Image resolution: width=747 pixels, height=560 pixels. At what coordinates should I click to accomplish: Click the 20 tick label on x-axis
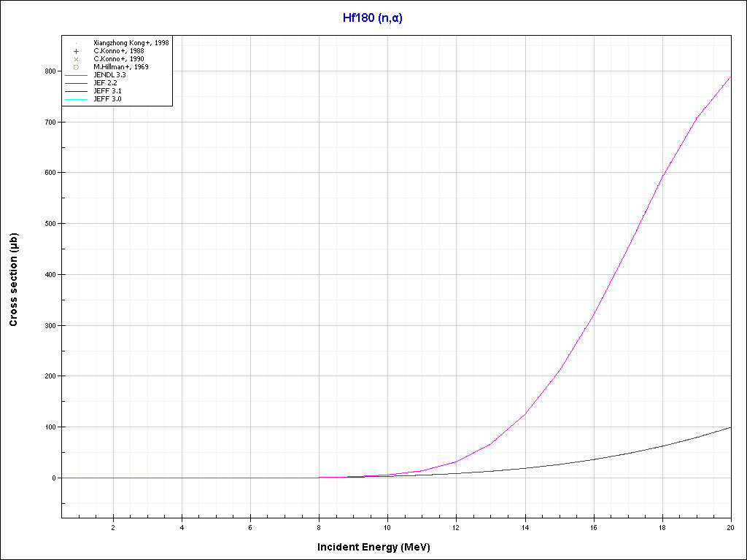coord(730,527)
